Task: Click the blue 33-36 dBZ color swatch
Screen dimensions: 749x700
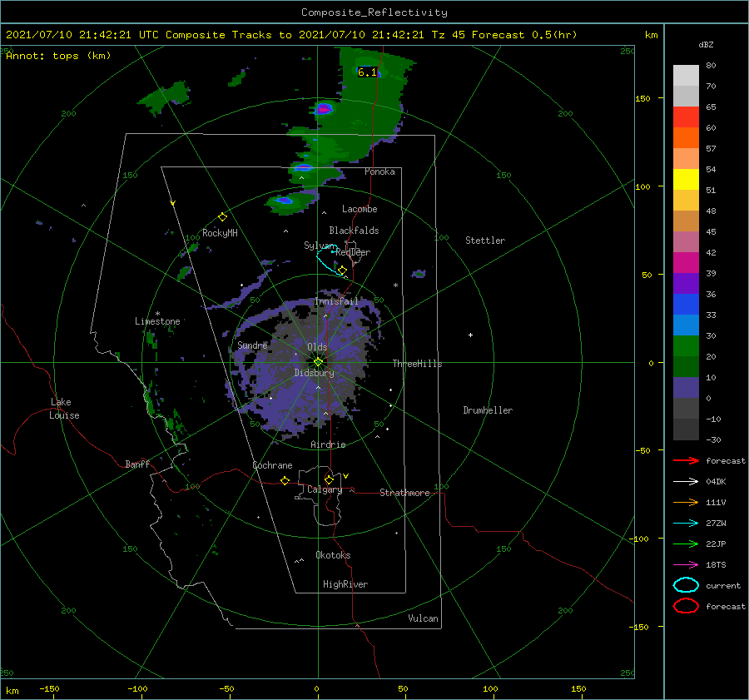Action: pyautogui.click(x=686, y=304)
